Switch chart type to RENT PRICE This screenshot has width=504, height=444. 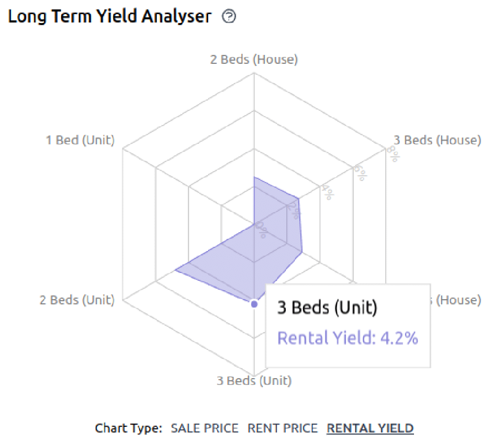[x=282, y=428]
